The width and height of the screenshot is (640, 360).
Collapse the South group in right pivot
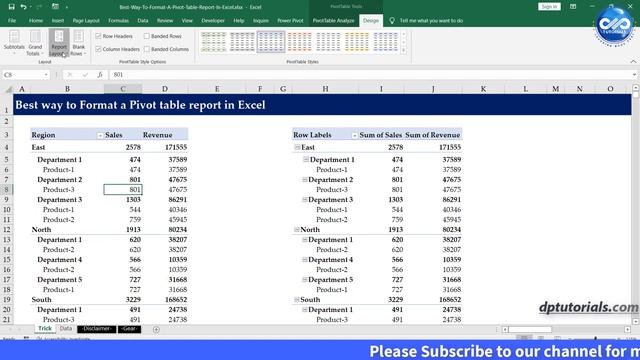[297, 300]
